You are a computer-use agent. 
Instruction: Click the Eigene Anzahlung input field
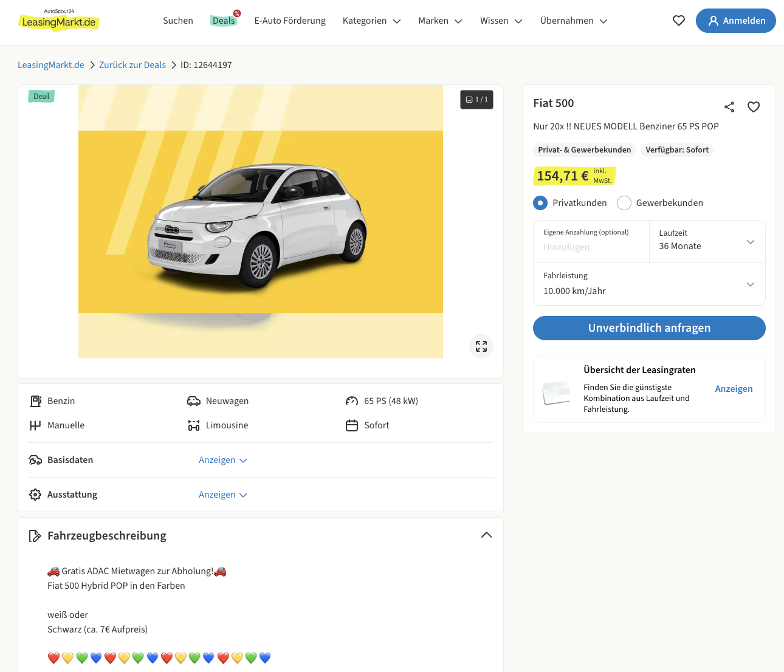(591, 247)
